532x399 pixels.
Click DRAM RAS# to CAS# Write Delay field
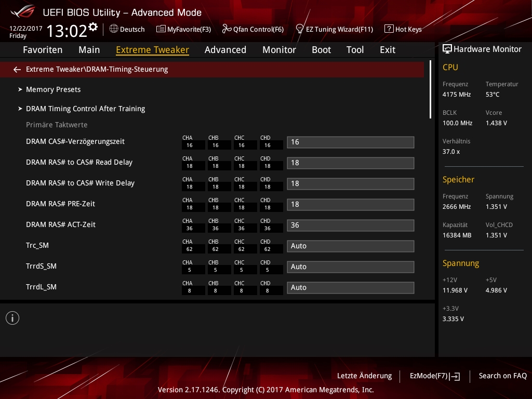pyautogui.click(x=351, y=183)
